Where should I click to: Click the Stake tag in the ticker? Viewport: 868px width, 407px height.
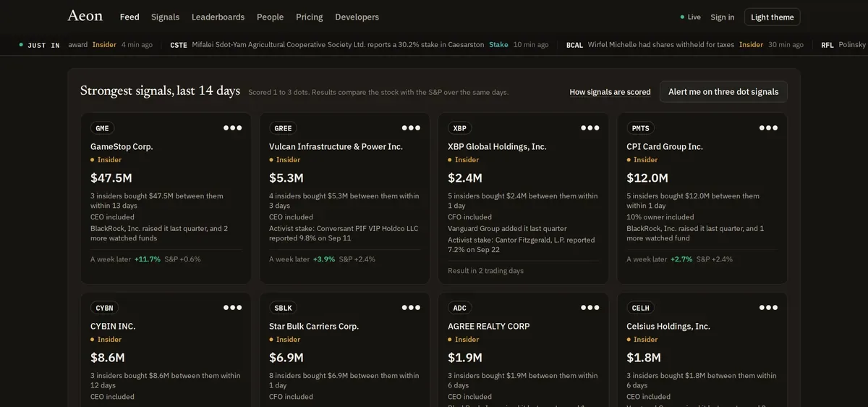pyautogui.click(x=498, y=45)
